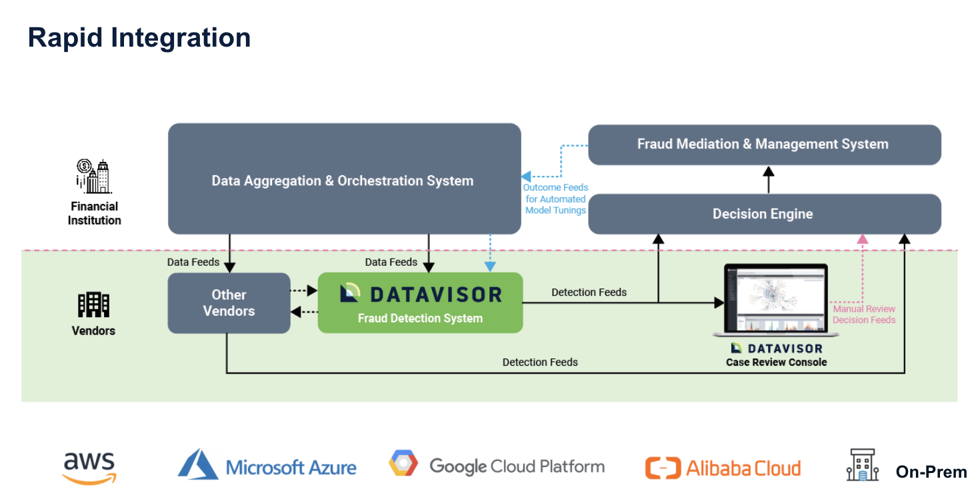This screenshot has width=980, height=497.
Task: Click the Alibaba Cloud text
Action: 743,468
